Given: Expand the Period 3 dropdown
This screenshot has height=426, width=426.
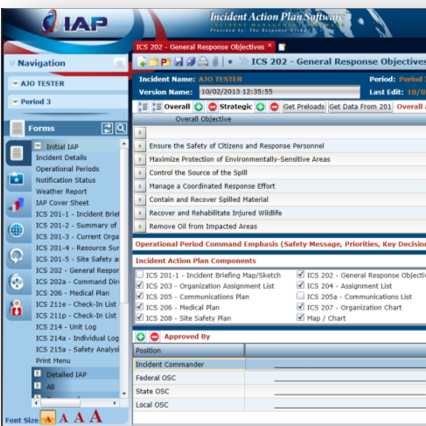Looking at the screenshot, I should tap(15, 102).
